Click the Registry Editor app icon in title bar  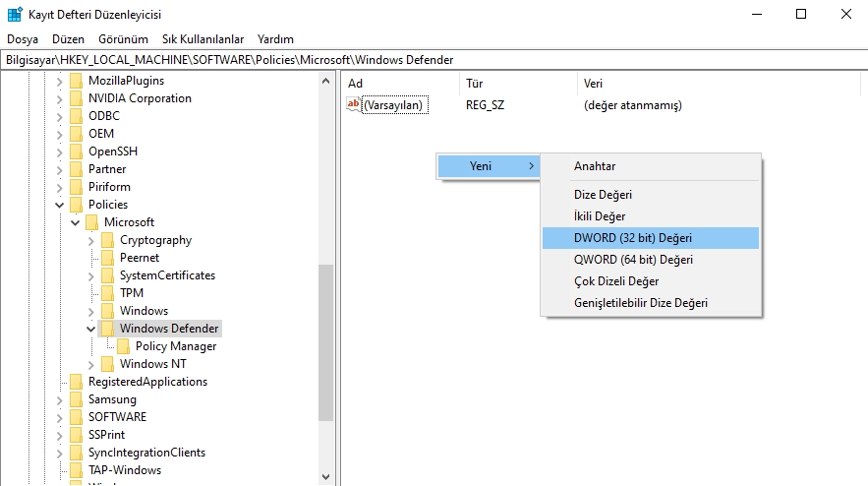point(15,14)
